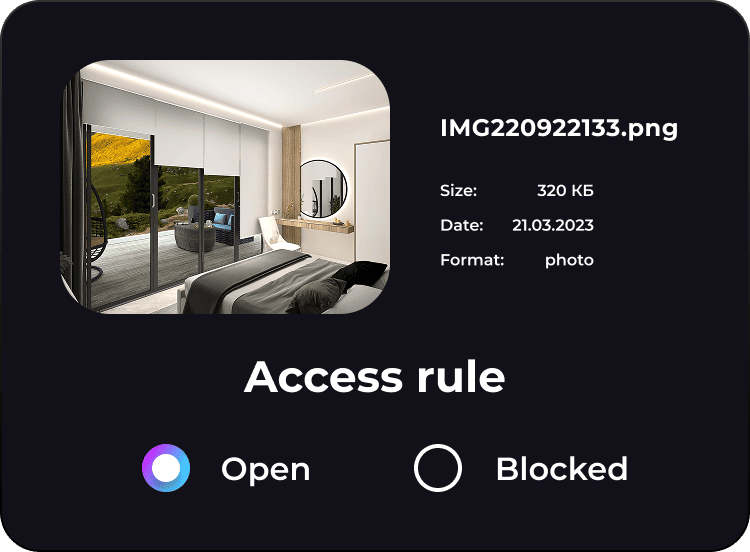Click the 'Size:' label

[x=458, y=190]
